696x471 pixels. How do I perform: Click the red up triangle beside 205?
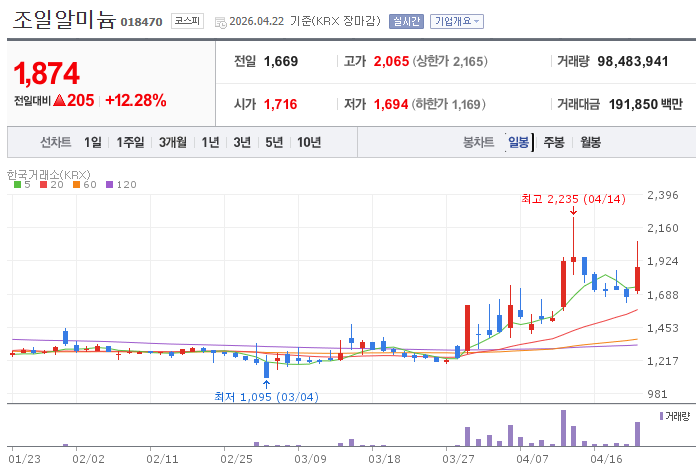(x=59, y=100)
